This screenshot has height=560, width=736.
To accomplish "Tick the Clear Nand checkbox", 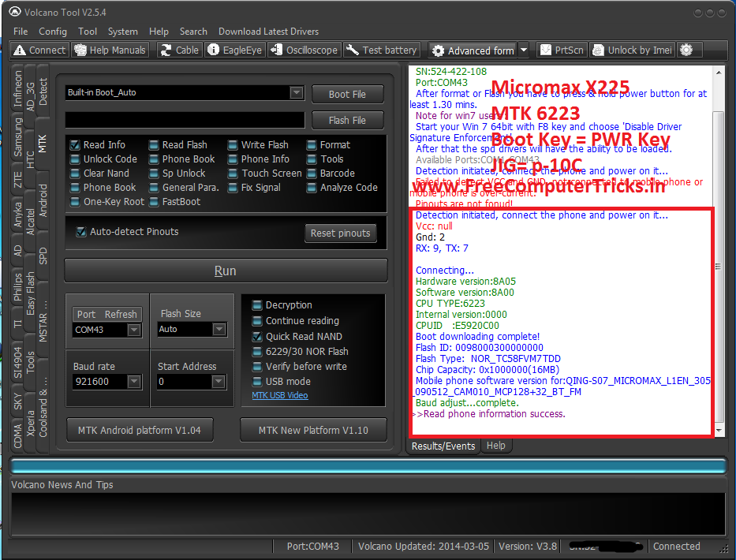I will click(75, 174).
